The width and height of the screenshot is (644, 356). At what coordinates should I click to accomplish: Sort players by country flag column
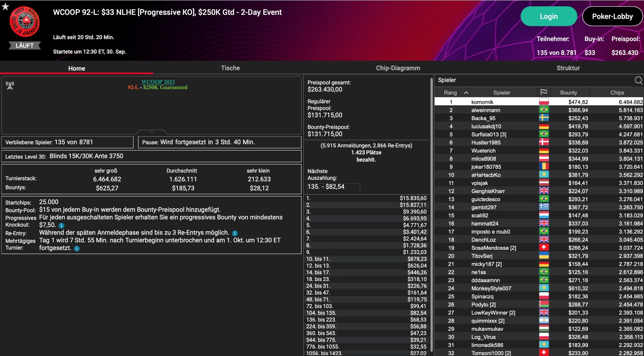tap(544, 92)
